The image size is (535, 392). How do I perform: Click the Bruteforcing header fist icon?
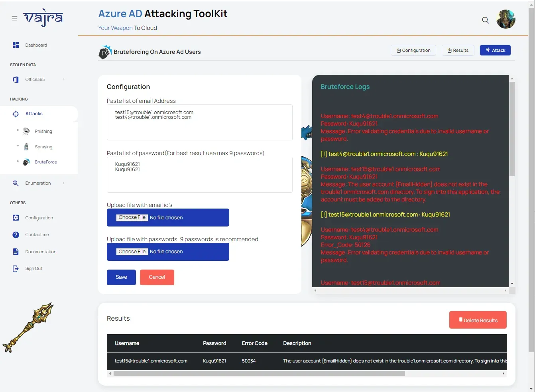pos(105,52)
